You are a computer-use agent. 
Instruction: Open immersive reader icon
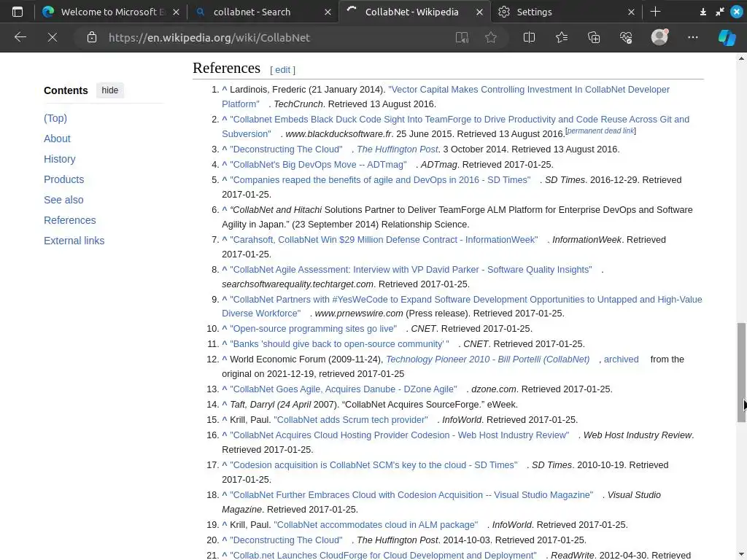pyautogui.click(x=462, y=37)
